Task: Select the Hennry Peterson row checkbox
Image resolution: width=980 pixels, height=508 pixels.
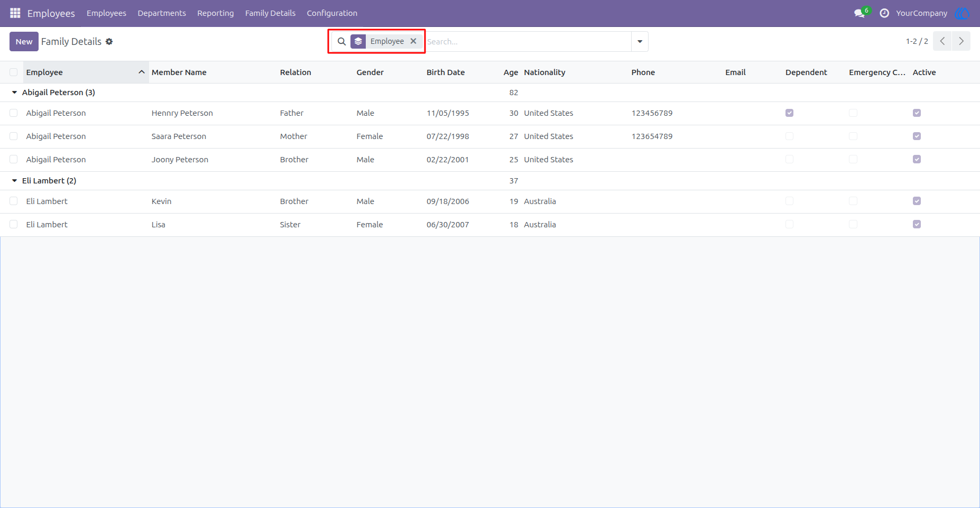Action: coord(14,113)
